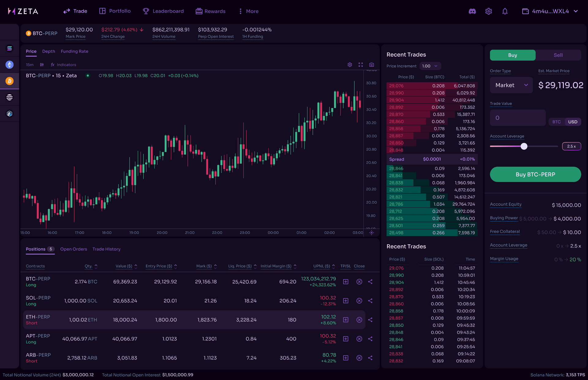Click the fx Indicators button

[63, 65]
